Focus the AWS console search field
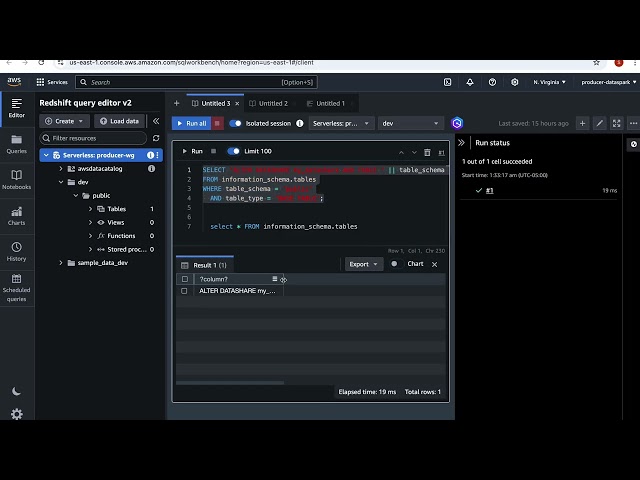 tap(196, 82)
